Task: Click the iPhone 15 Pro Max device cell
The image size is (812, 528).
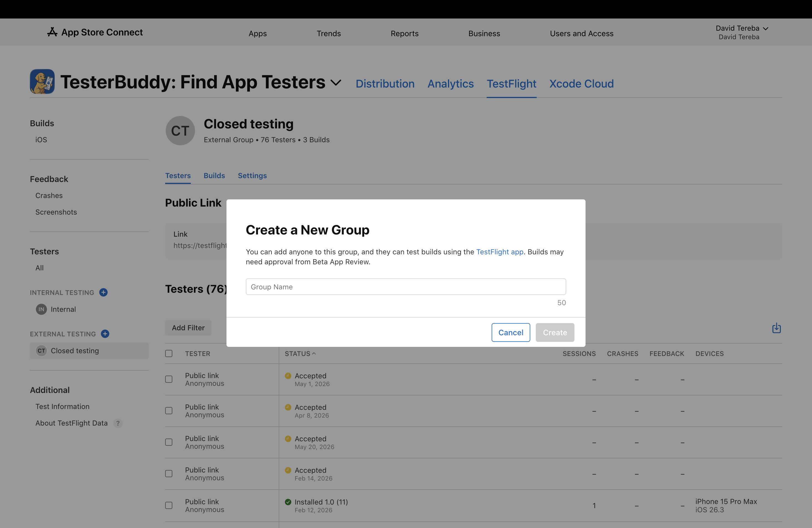Action: click(726, 505)
